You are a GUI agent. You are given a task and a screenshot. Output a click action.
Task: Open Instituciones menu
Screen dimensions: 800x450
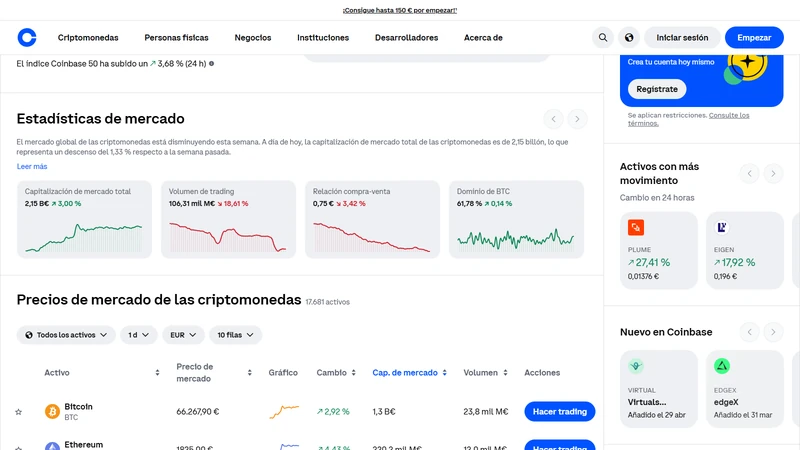coord(323,38)
